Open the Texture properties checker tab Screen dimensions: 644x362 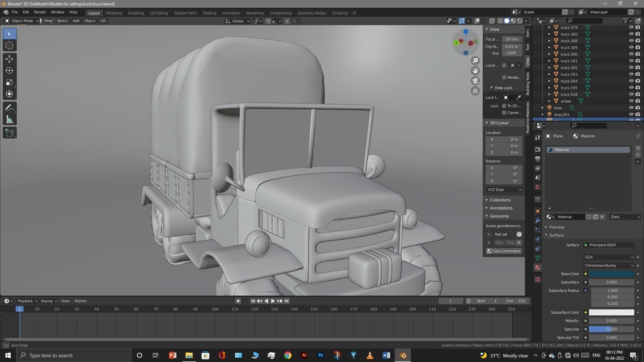[538, 280]
